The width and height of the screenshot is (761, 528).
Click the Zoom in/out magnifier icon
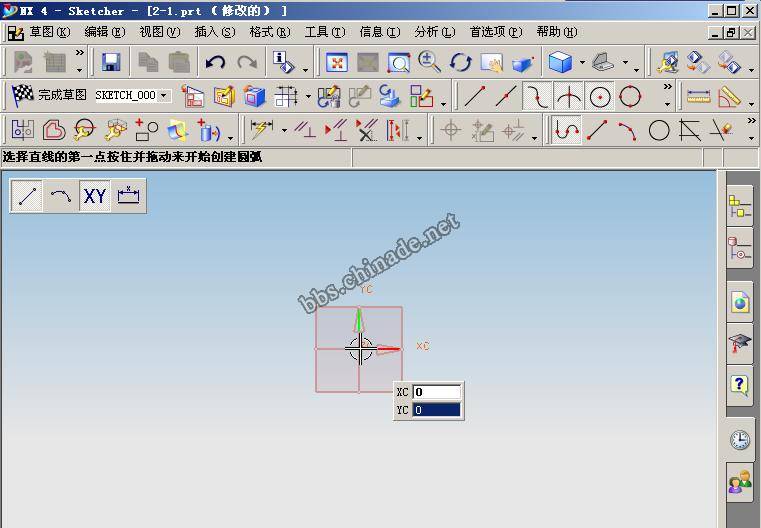coord(429,62)
